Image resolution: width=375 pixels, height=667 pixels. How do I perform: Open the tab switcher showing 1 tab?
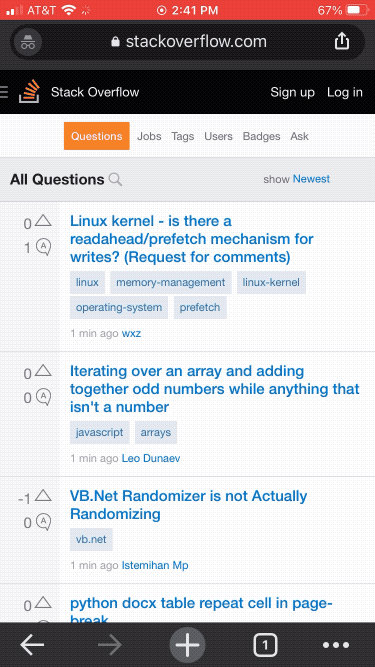265,645
